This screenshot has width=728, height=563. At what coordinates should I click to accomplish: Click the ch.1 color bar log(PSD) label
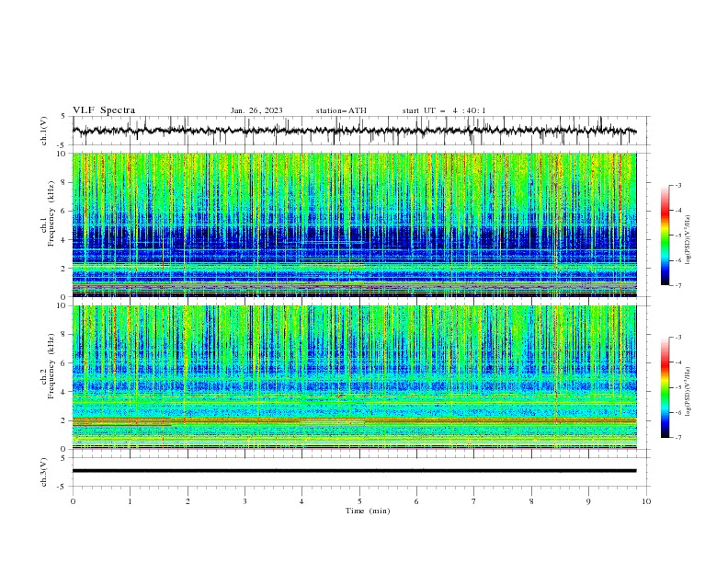pos(688,240)
